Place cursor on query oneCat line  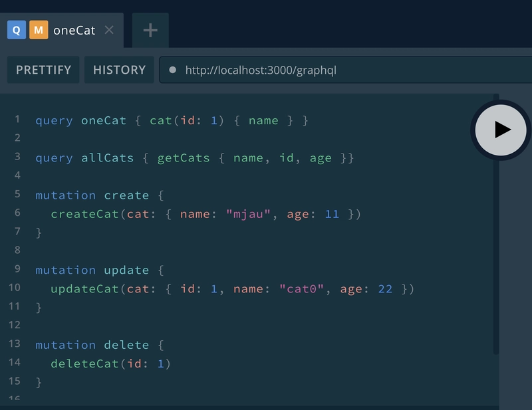click(x=172, y=121)
